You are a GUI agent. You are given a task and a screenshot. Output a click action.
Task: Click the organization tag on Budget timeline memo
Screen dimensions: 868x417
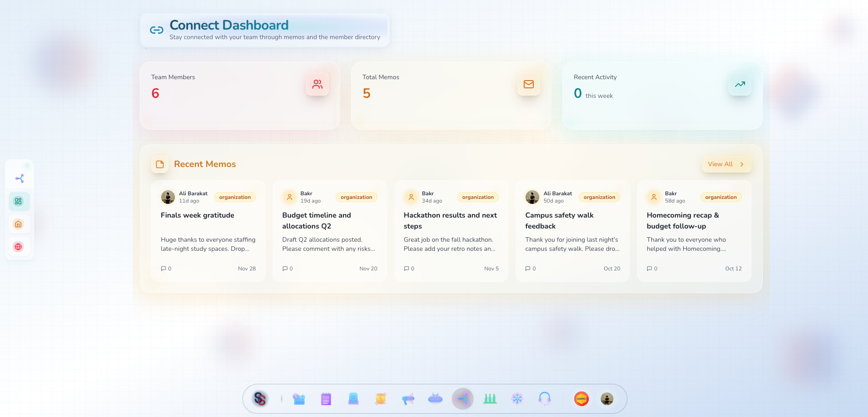coord(357,197)
